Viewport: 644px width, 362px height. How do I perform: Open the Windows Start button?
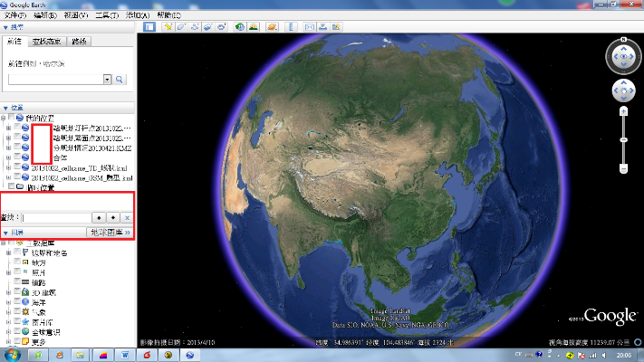(x=13, y=355)
